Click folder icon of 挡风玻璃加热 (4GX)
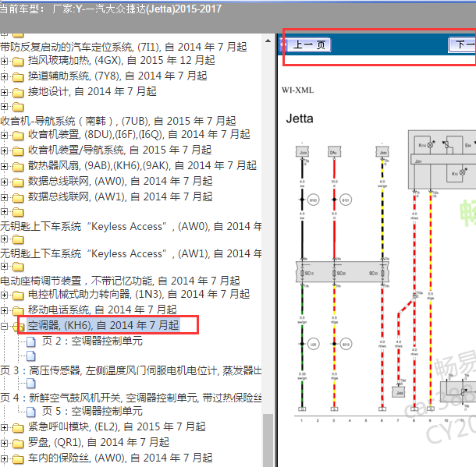This screenshot has height=467, width=476. pyautogui.click(x=18, y=62)
